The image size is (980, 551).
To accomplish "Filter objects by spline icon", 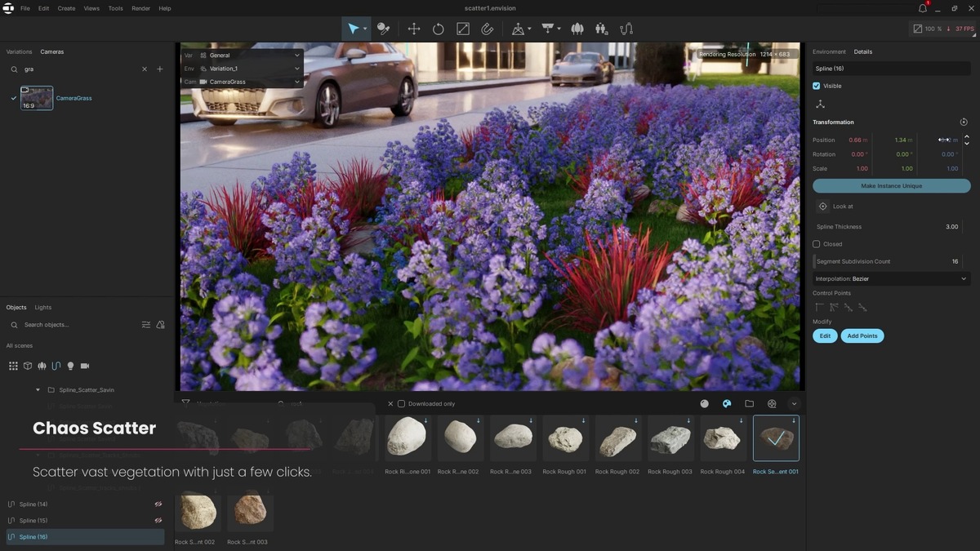I will [56, 366].
